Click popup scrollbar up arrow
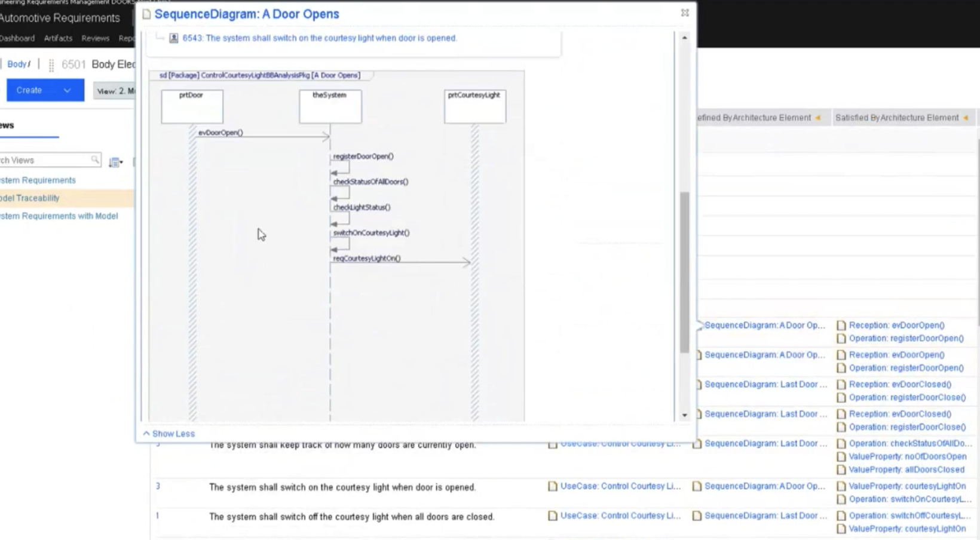The image size is (980, 540). [684, 38]
